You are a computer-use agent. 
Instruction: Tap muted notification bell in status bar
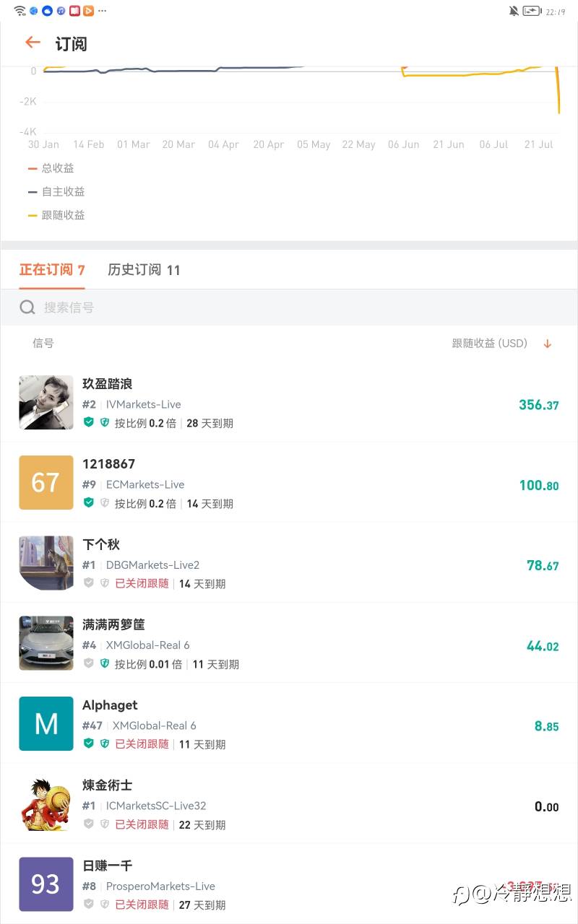tap(514, 11)
